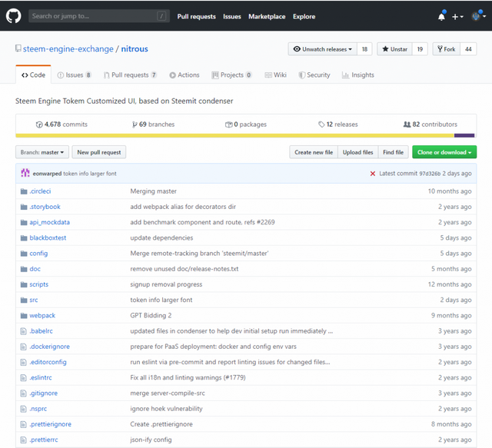The width and height of the screenshot is (492, 448).
Task: Switch to the Wiki tab
Action: (275, 75)
